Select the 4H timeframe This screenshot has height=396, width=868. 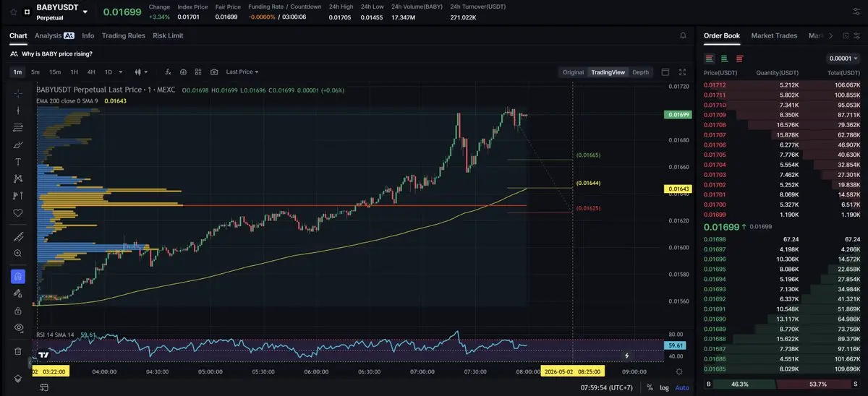pos(91,72)
